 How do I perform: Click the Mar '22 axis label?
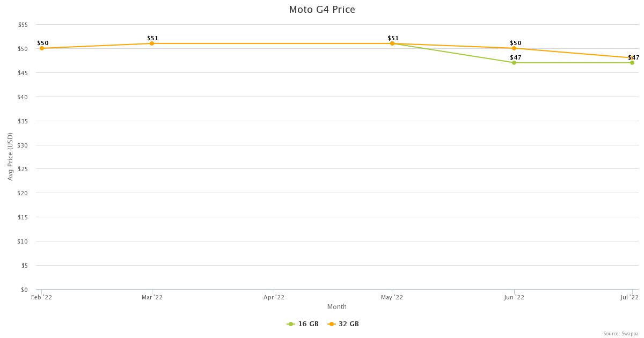[152, 297]
